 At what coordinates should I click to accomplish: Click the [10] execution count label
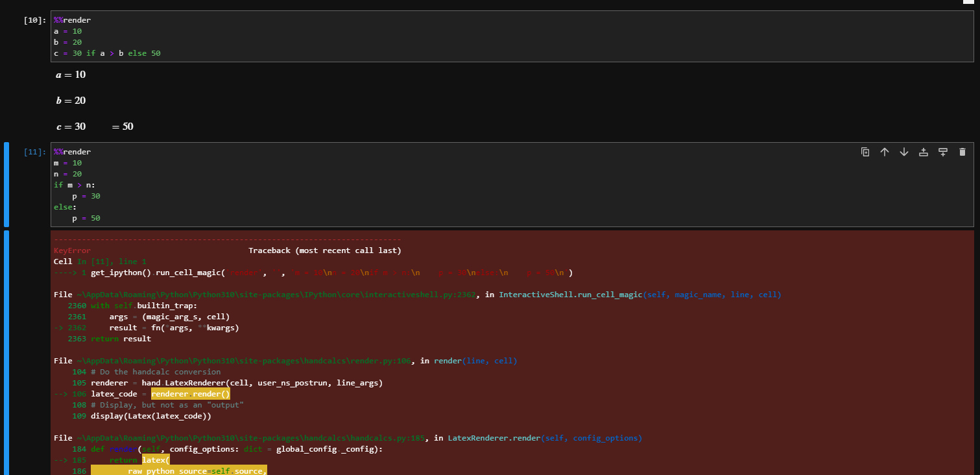33,19
